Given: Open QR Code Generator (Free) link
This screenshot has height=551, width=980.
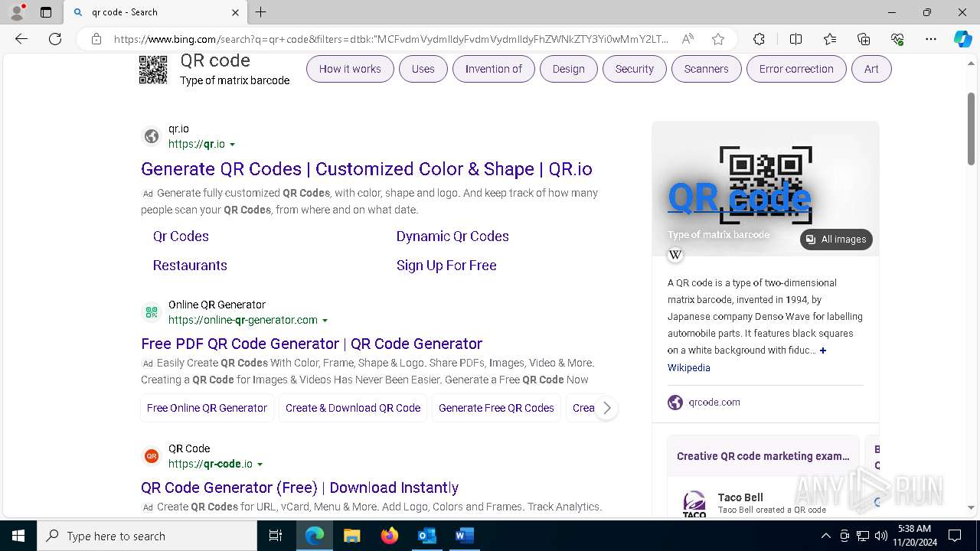Looking at the screenshot, I should 299,487.
